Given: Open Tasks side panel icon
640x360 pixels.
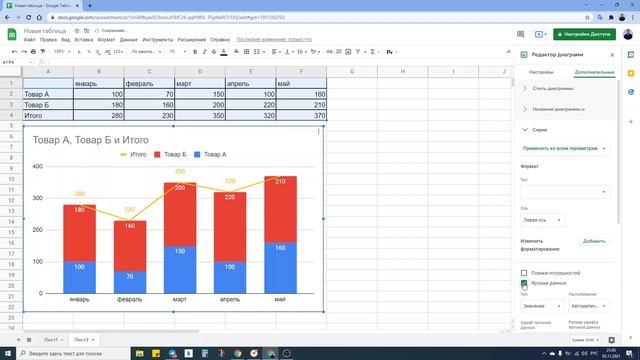Looking at the screenshot, I should pyautogui.click(x=631, y=92).
